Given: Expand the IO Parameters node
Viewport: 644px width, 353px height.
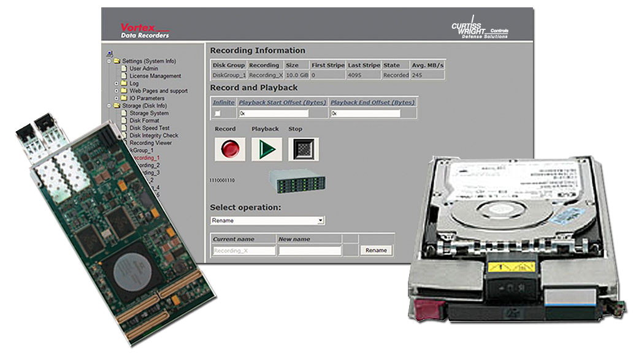Looking at the screenshot, I should point(117,98).
